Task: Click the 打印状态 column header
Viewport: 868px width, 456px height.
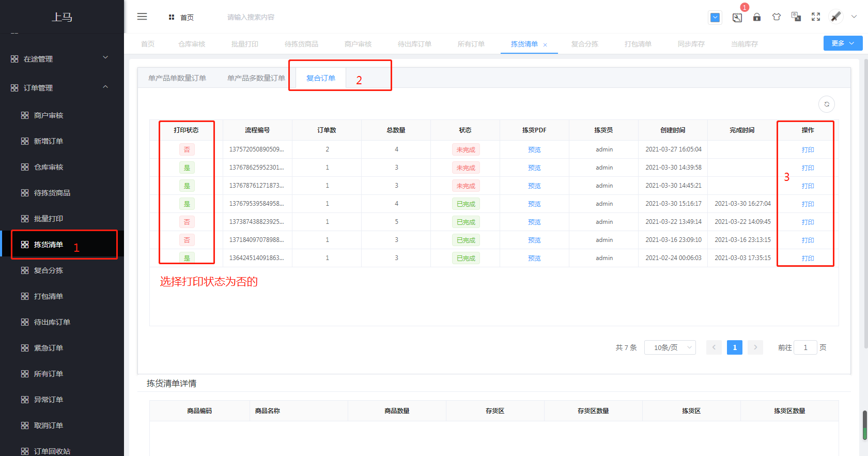Action: click(x=187, y=130)
